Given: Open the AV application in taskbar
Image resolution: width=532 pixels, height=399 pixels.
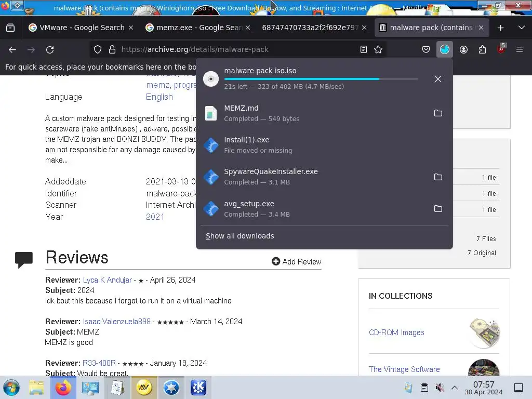Looking at the screenshot, I should [144, 388].
